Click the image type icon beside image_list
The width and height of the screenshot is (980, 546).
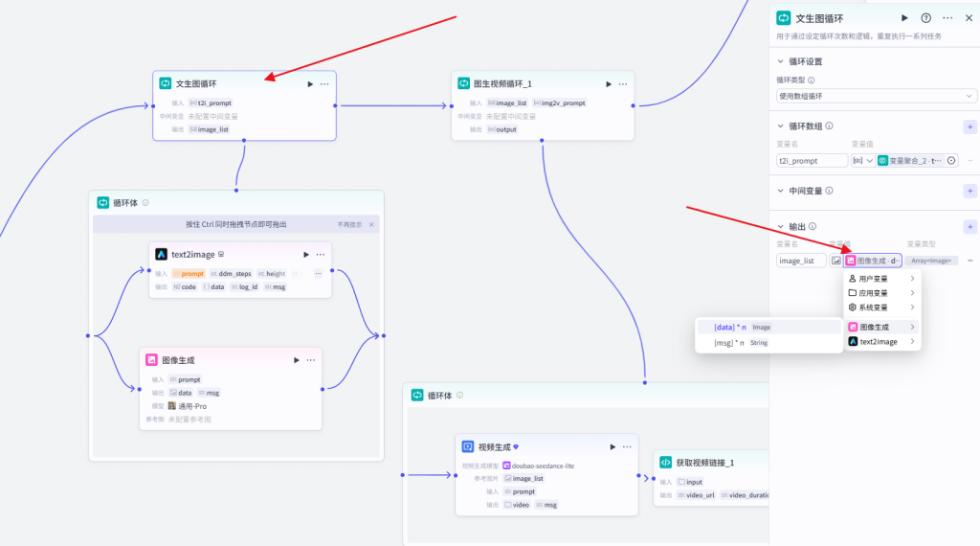[x=835, y=261]
